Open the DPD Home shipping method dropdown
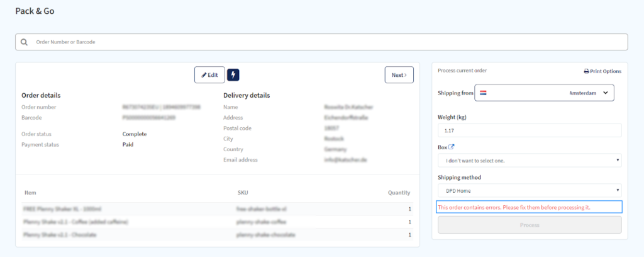 tap(530, 190)
